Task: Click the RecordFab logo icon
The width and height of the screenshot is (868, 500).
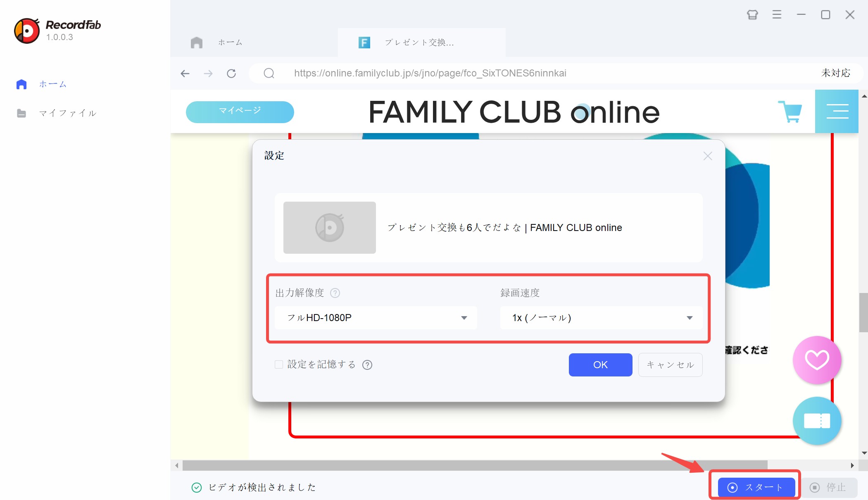Action: pyautogui.click(x=27, y=31)
